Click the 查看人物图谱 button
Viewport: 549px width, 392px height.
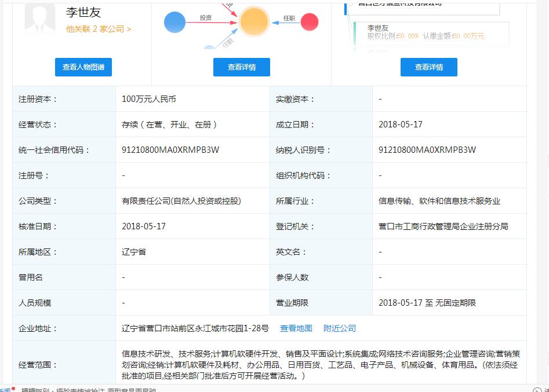click(83, 67)
